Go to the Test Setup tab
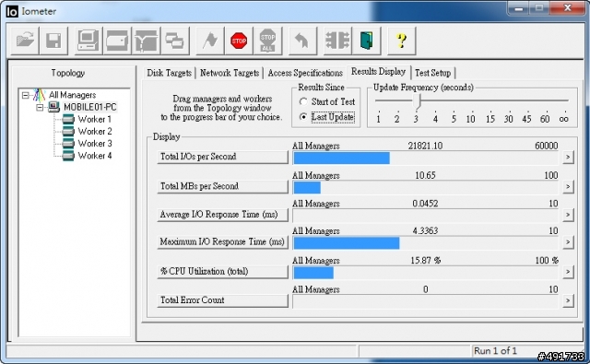Image resolution: width=590 pixels, height=364 pixels. pyautogui.click(x=432, y=73)
